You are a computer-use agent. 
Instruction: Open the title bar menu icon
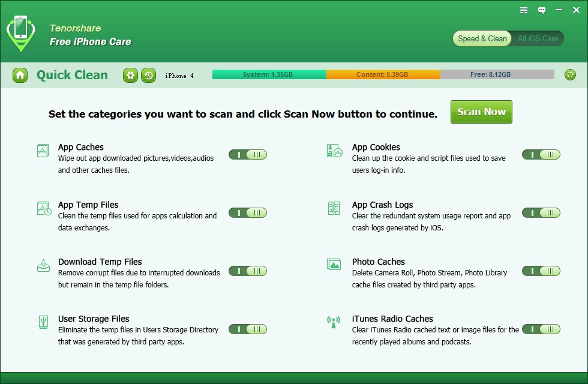(x=524, y=10)
